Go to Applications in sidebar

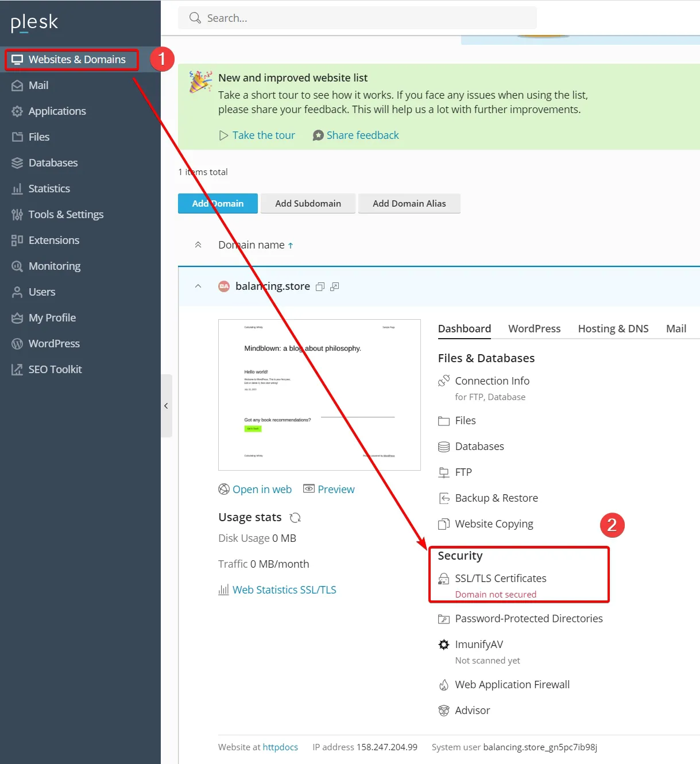(57, 111)
